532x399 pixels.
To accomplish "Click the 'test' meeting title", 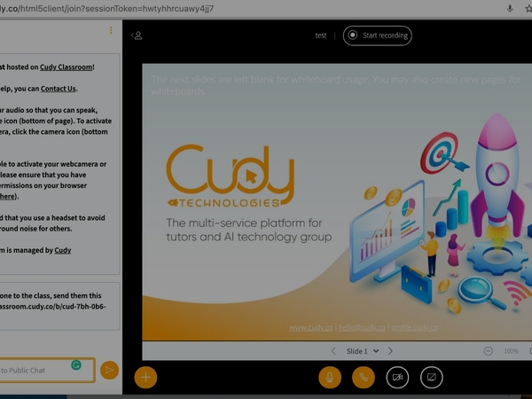I will tap(321, 35).
